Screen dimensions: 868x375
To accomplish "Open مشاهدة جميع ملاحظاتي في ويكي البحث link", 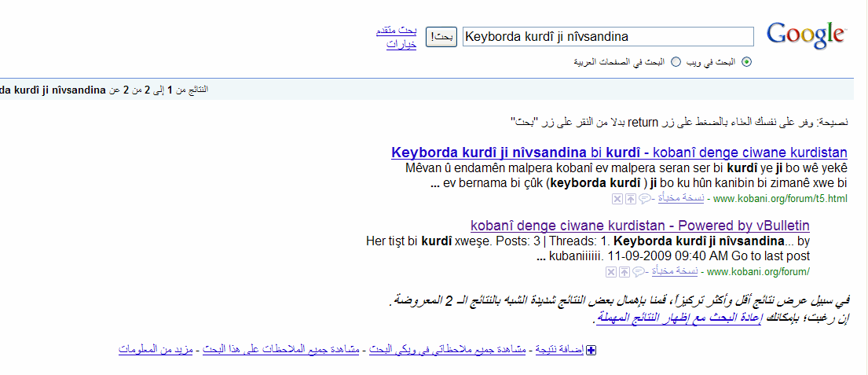I will (x=447, y=350).
